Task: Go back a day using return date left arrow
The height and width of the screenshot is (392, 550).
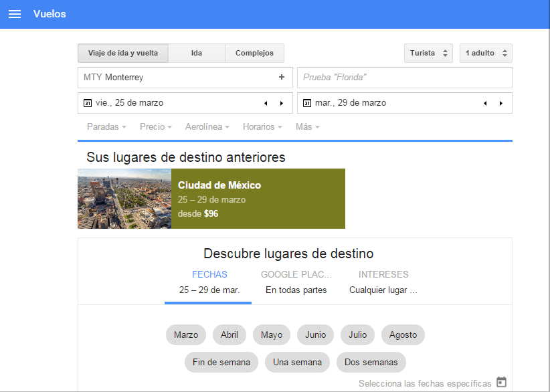Action: tap(484, 103)
